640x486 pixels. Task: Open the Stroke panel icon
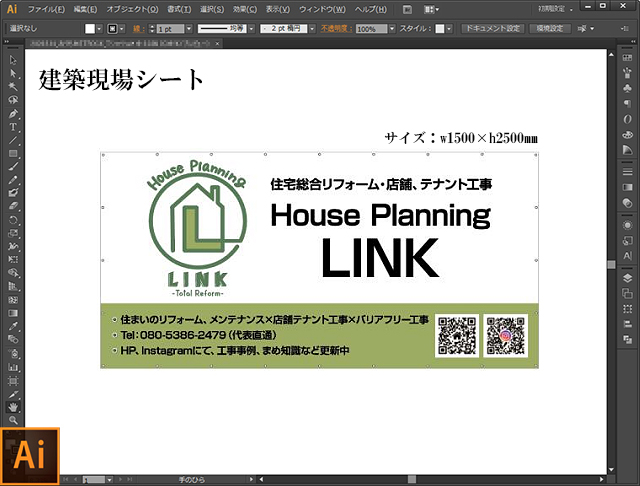click(x=627, y=172)
